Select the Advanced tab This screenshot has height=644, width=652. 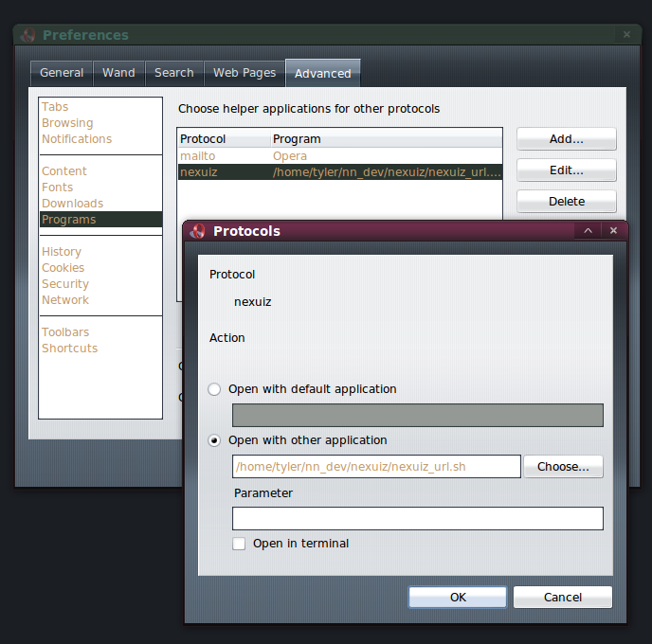tap(322, 73)
